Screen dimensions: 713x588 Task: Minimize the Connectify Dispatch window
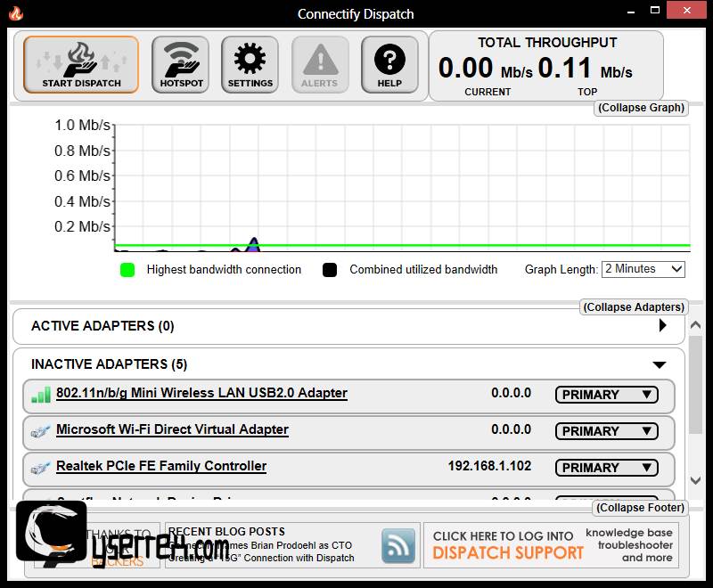(x=631, y=12)
